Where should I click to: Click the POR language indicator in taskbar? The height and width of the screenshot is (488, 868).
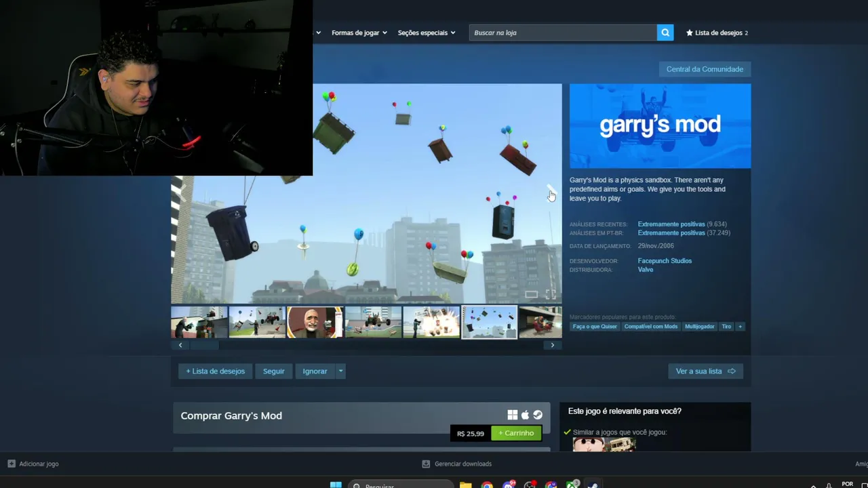coord(847,484)
